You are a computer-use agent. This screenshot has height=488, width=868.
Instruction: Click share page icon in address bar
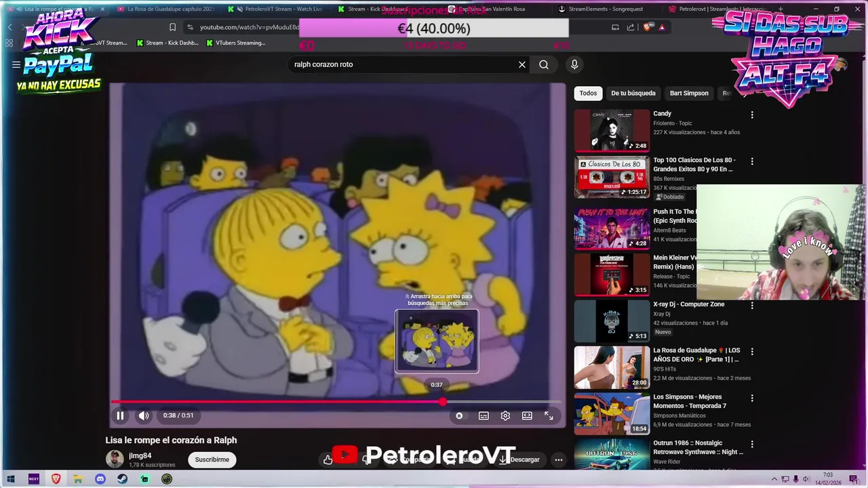tap(631, 27)
